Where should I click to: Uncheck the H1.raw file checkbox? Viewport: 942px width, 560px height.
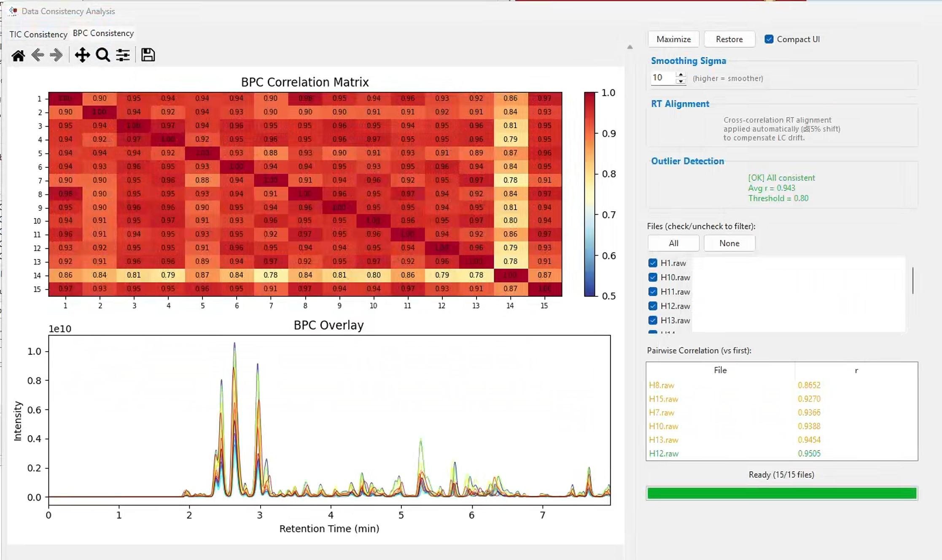(x=653, y=263)
